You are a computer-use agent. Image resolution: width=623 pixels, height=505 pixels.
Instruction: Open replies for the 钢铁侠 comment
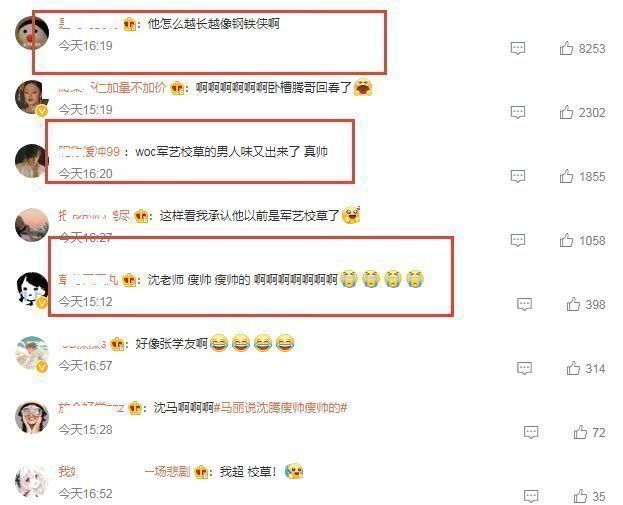pyautogui.click(x=518, y=48)
